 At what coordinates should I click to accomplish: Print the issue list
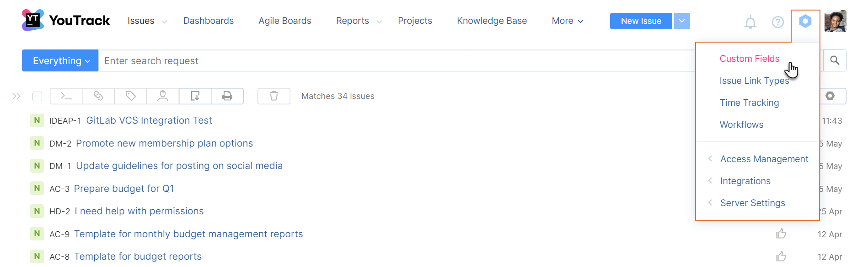227,96
